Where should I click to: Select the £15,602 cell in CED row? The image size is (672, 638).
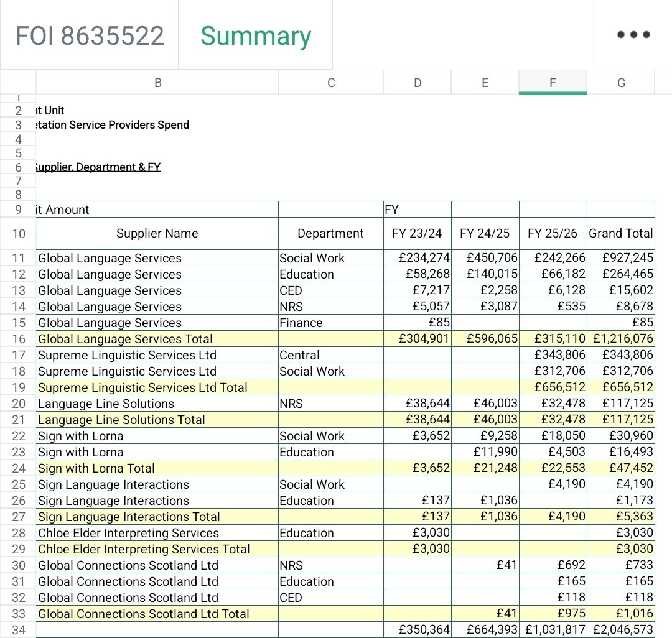tap(621, 290)
